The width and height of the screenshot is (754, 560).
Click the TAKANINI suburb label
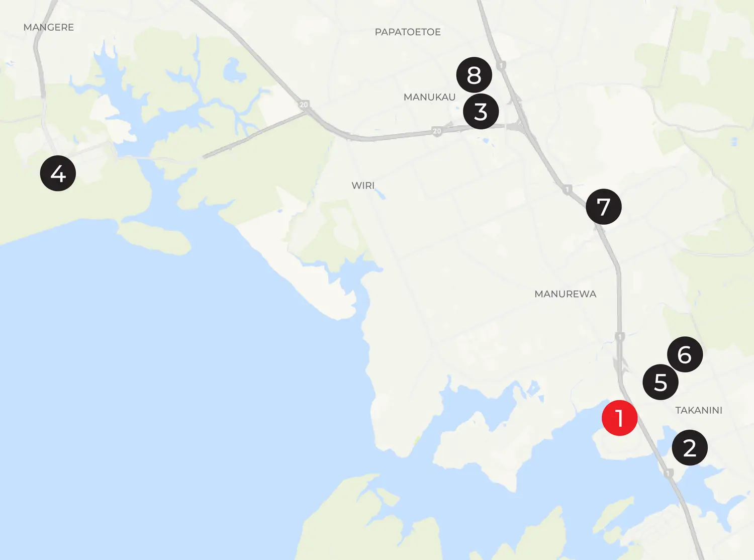click(x=699, y=410)
